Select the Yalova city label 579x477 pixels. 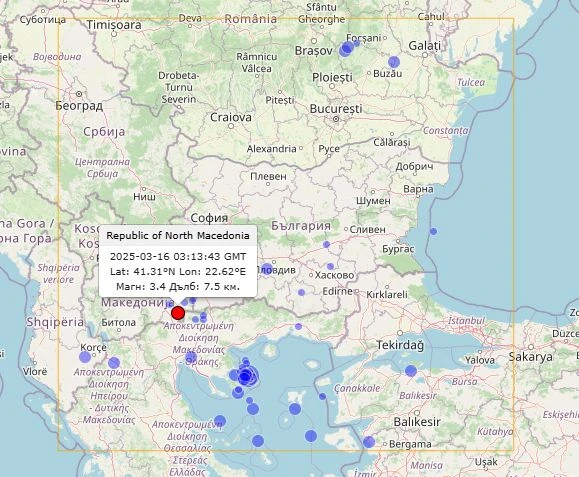(x=480, y=360)
